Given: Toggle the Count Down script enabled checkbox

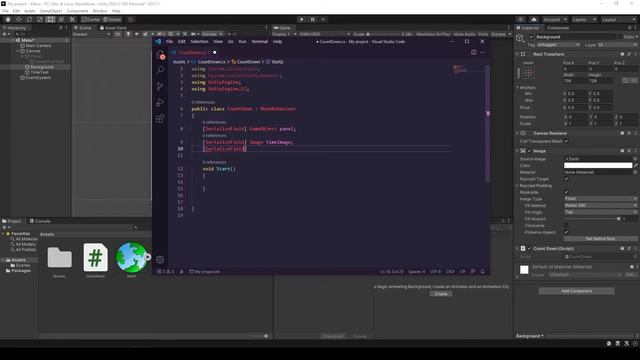Looking at the screenshot, I should 530,249.
